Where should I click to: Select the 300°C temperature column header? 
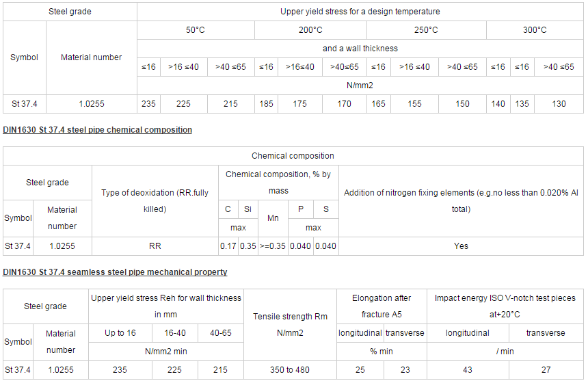click(535, 30)
